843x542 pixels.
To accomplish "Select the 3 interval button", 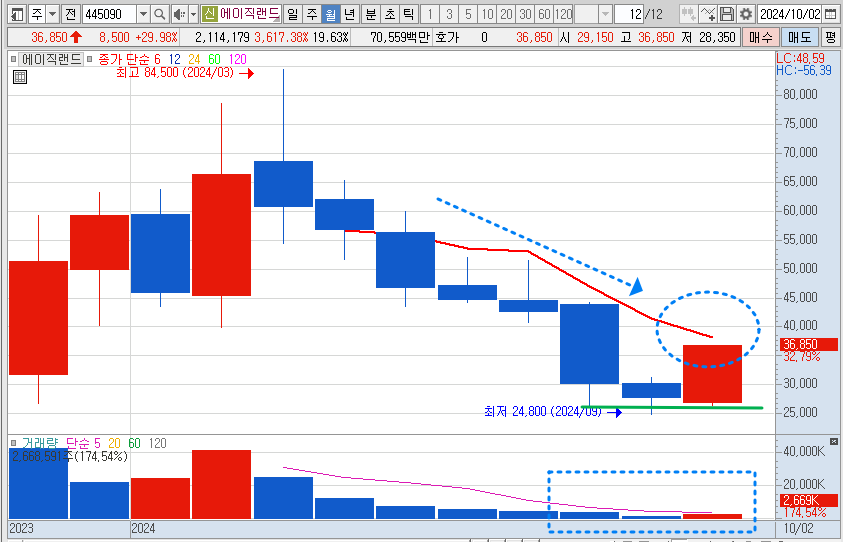I will pos(449,14).
